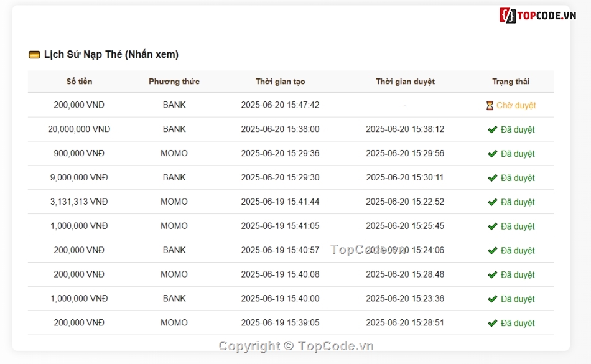Click the checkmark icon in the 15:40:08 row

pyautogui.click(x=492, y=274)
